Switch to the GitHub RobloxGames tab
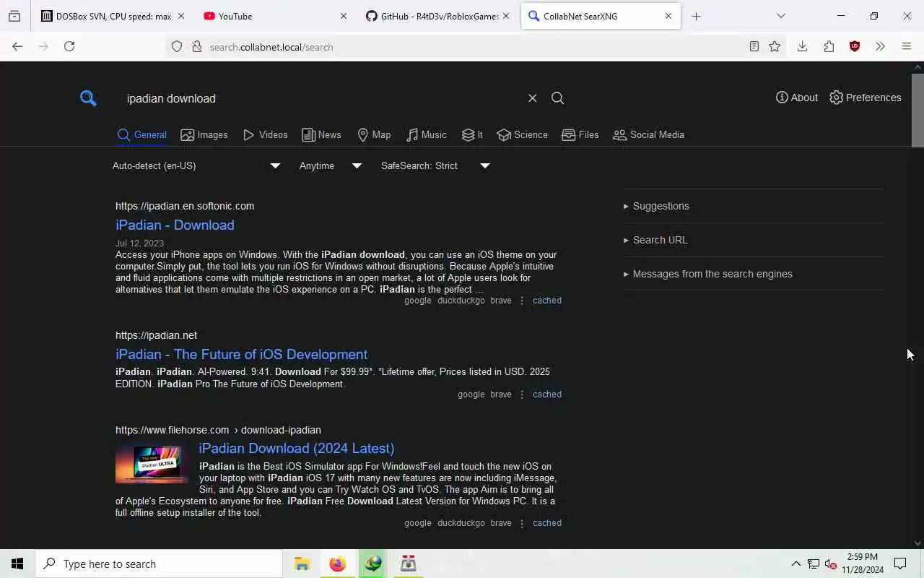This screenshot has width=924, height=578. tap(437, 16)
